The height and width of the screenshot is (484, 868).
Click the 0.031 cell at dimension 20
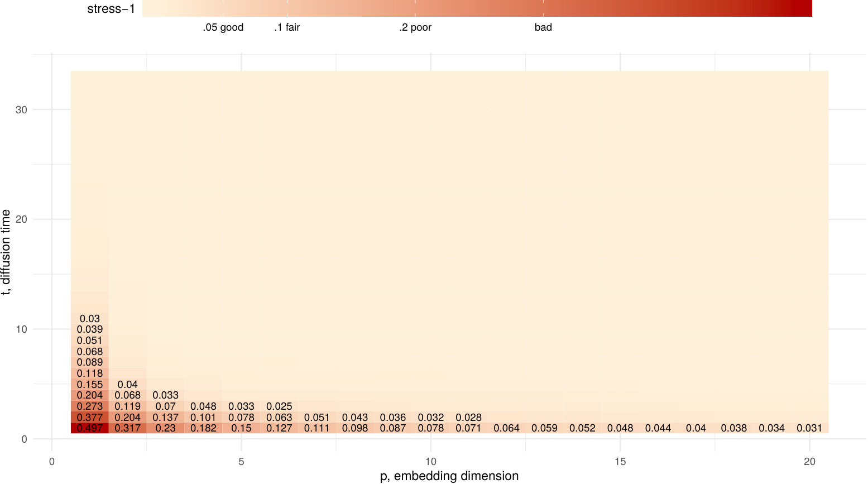[809, 428]
